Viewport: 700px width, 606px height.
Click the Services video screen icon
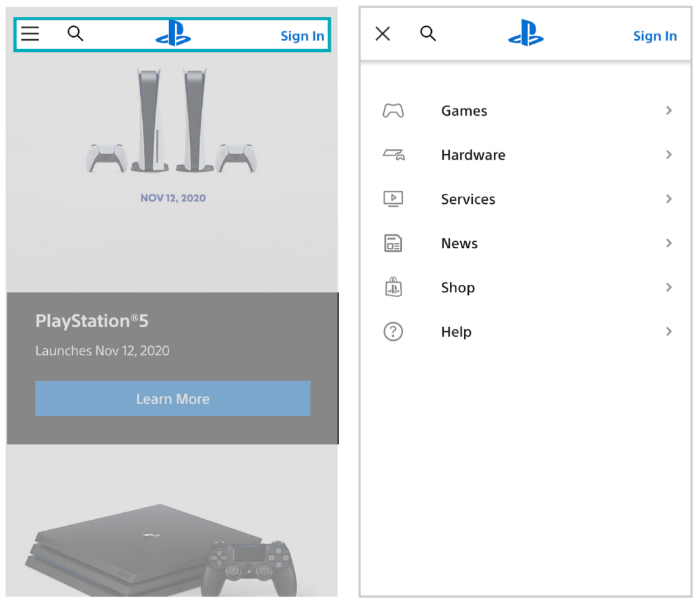click(x=393, y=199)
